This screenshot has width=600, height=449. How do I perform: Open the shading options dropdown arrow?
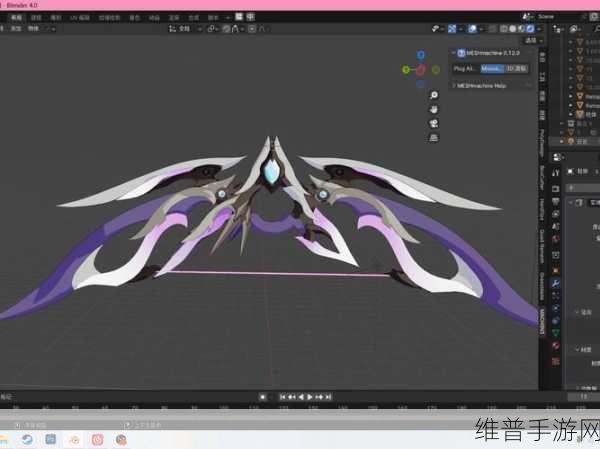coord(539,29)
